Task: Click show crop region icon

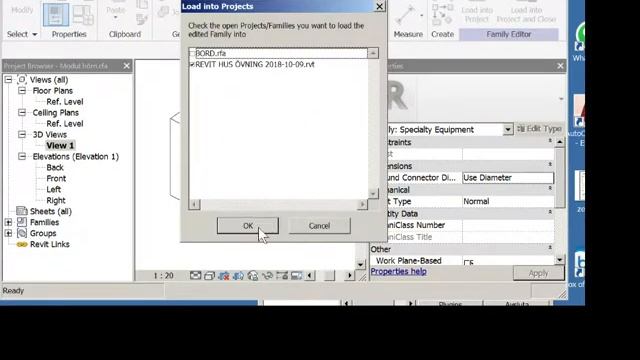Action: [x=238, y=276]
